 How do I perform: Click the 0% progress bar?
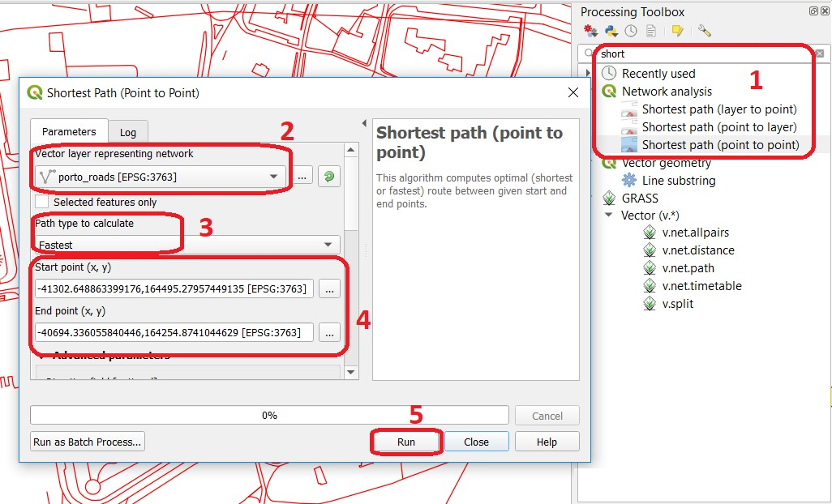point(269,416)
